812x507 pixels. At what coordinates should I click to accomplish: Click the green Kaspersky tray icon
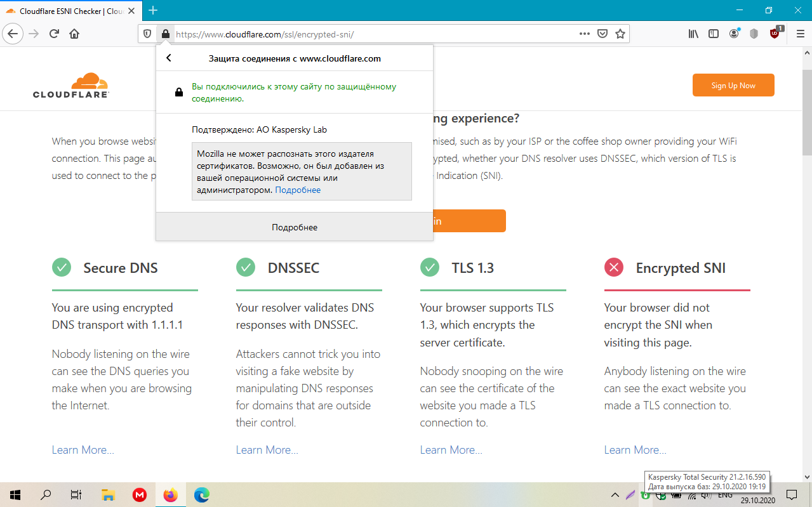646,495
